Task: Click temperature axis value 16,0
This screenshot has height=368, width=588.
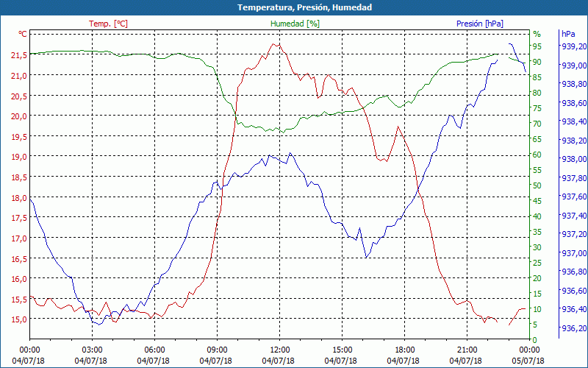Action: (x=19, y=279)
